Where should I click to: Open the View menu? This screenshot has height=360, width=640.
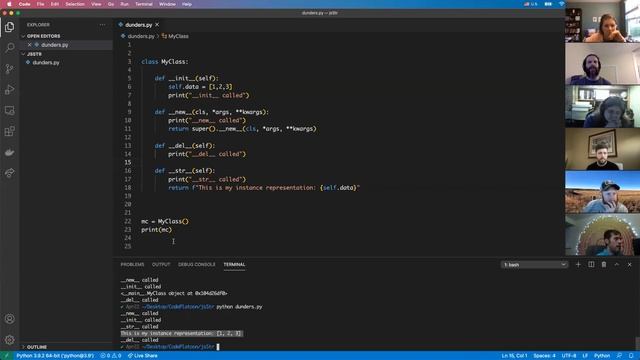pos(96,4)
